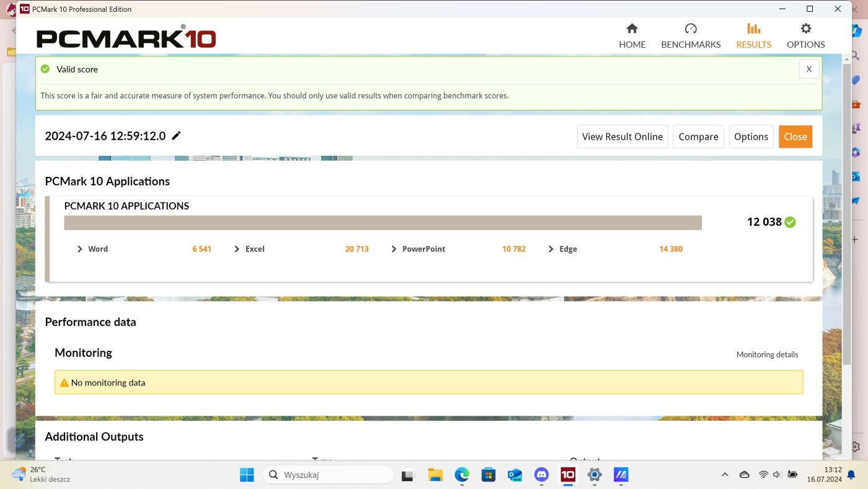Click the green check next to 12 038

pos(790,222)
